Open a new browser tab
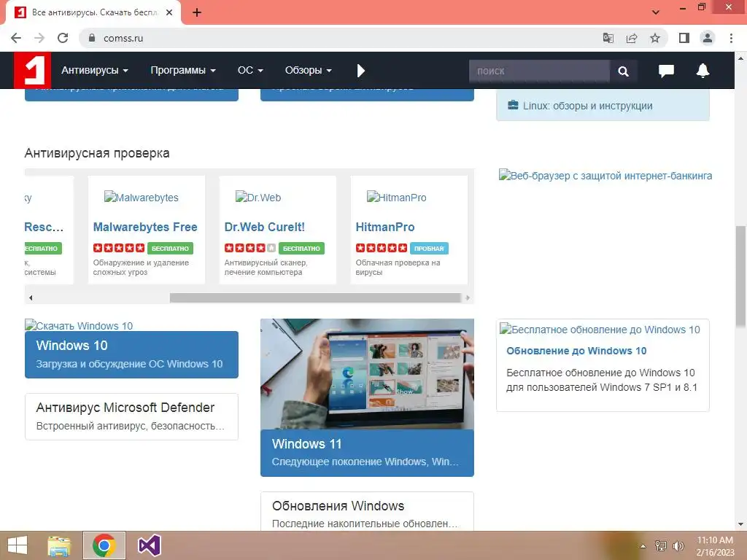The image size is (747, 560). pyautogui.click(x=197, y=12)
